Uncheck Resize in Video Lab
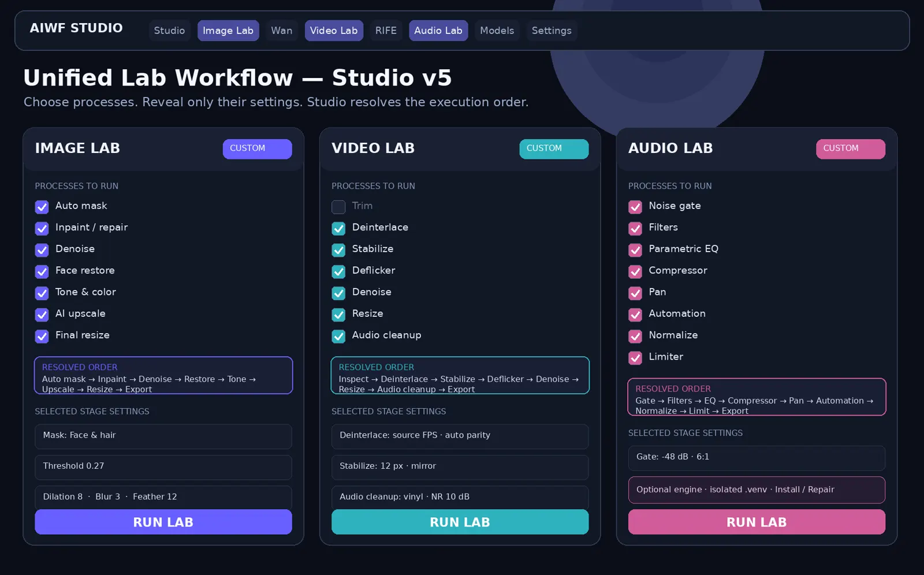Viewport: 924px width, 575px height. pyautogui.click(x=339, y=315)
